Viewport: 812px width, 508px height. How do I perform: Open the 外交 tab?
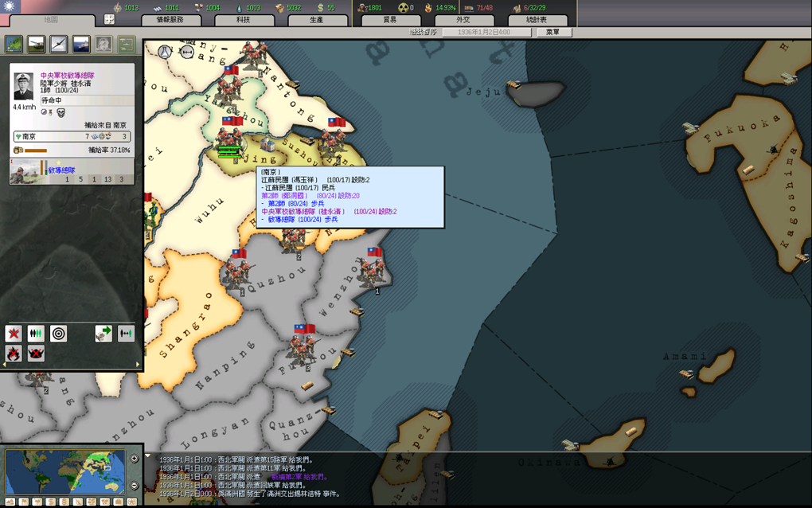[463, 20]
